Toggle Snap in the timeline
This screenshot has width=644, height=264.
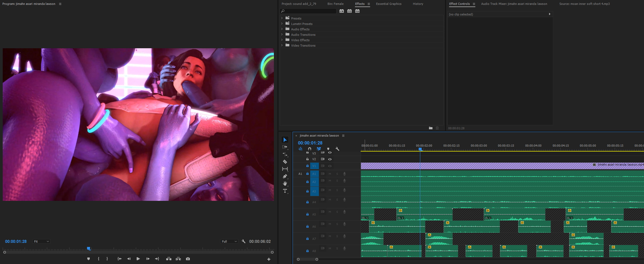[x=310, y=149]
